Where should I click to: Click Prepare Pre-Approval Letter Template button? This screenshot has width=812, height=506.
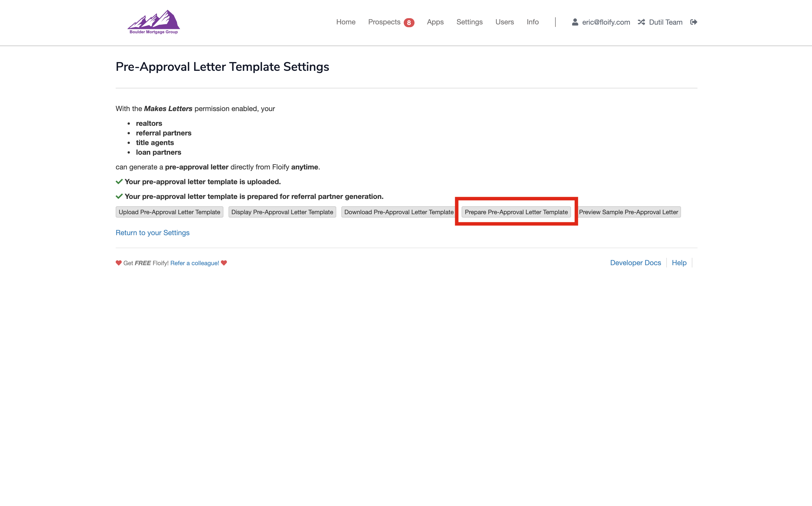[x=516, y=212]
